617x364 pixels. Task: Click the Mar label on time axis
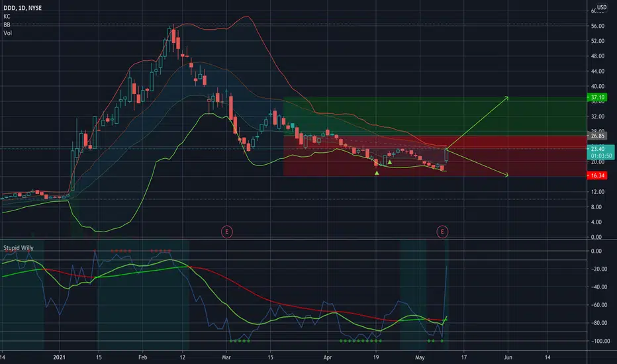pyautogui.click(x=226, y=357)
